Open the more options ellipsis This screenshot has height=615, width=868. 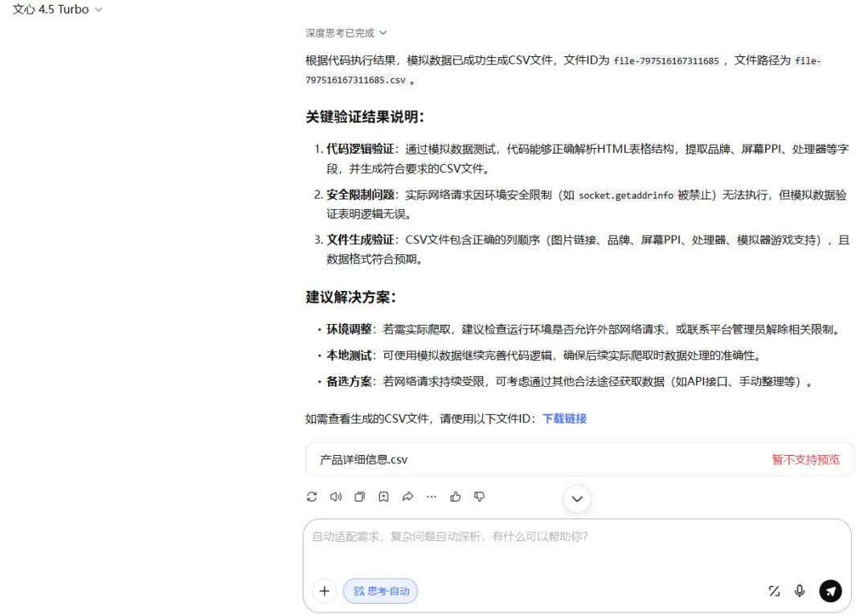tap(432, 497)
